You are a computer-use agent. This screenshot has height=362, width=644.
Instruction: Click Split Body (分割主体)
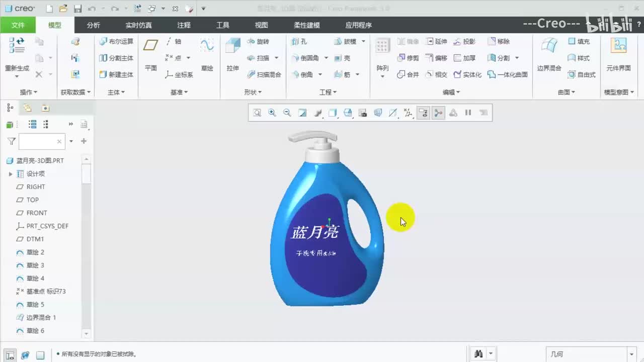coord(116,58)
